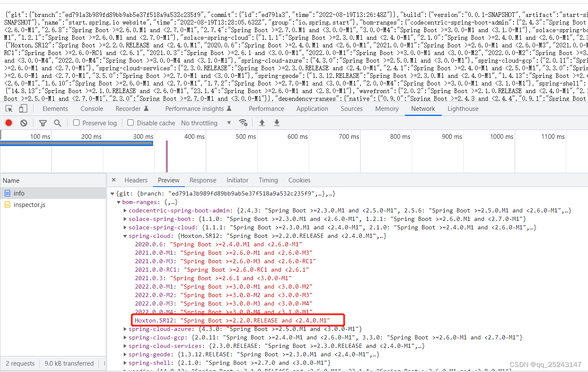Import HAR file with upload arrow
Viewport: 588px width, 372px height.
(x=262, y=123)
